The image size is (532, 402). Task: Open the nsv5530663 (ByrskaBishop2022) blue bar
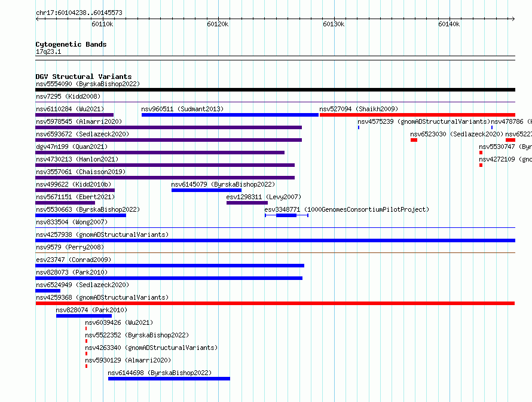81,215
